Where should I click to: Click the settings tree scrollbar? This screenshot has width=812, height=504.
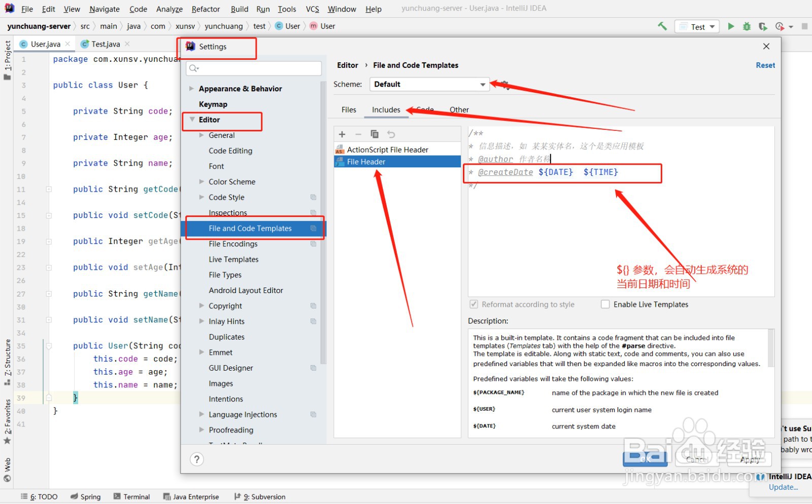pos(323,223)
